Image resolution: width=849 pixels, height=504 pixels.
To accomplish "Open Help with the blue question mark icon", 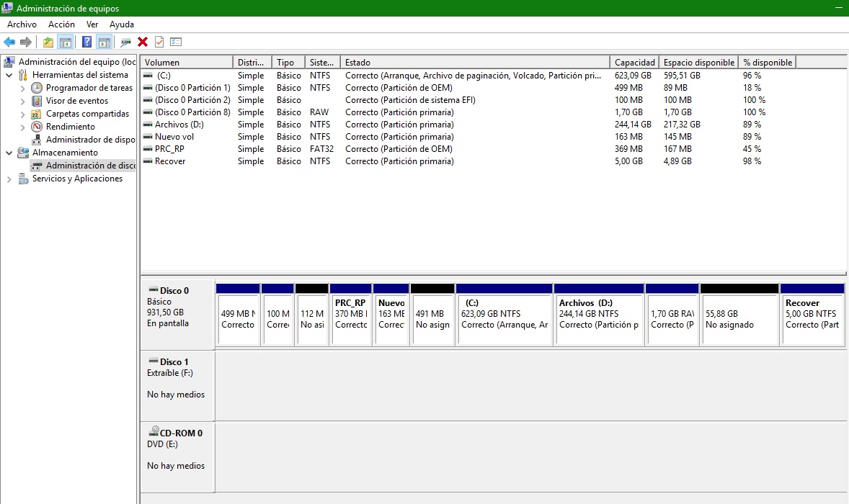I will coord(86,42).
